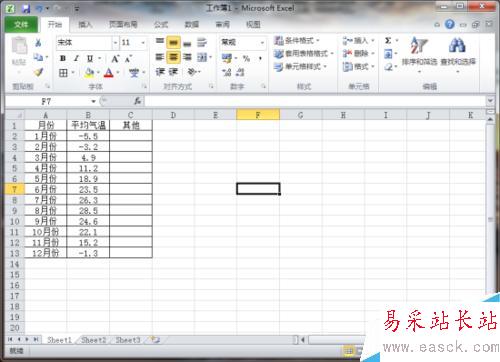
Task: Click the Fill down icon
Action: pos(388,54)
